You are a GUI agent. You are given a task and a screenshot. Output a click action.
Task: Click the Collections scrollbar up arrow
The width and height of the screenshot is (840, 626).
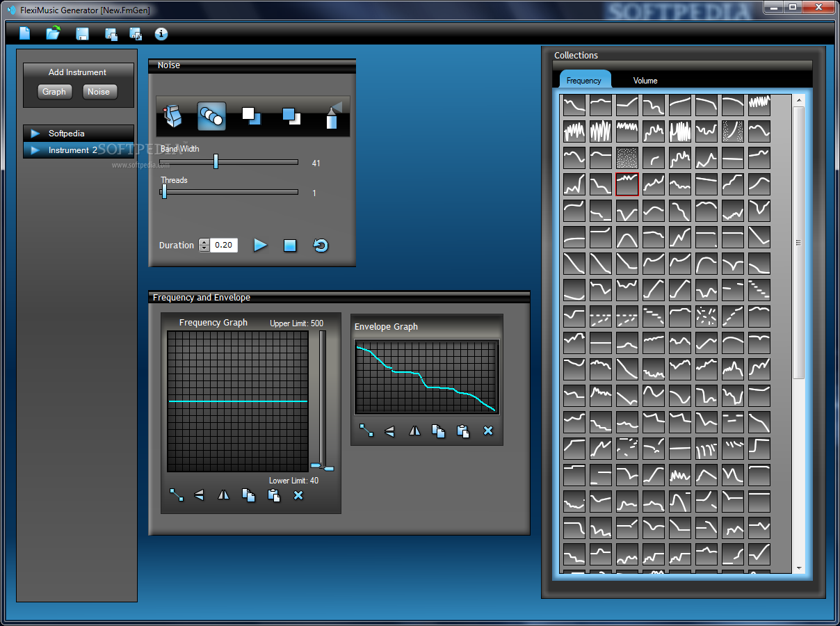point(799,100)
